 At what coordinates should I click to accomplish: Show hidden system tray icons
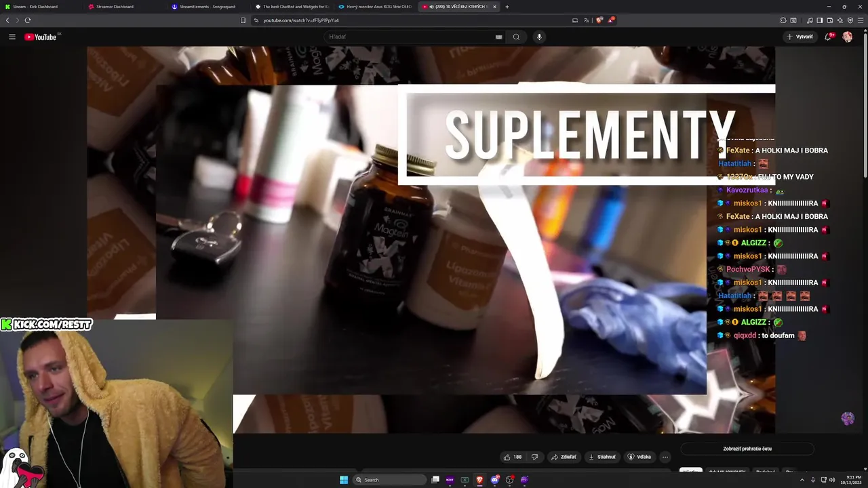click(802, 480)
